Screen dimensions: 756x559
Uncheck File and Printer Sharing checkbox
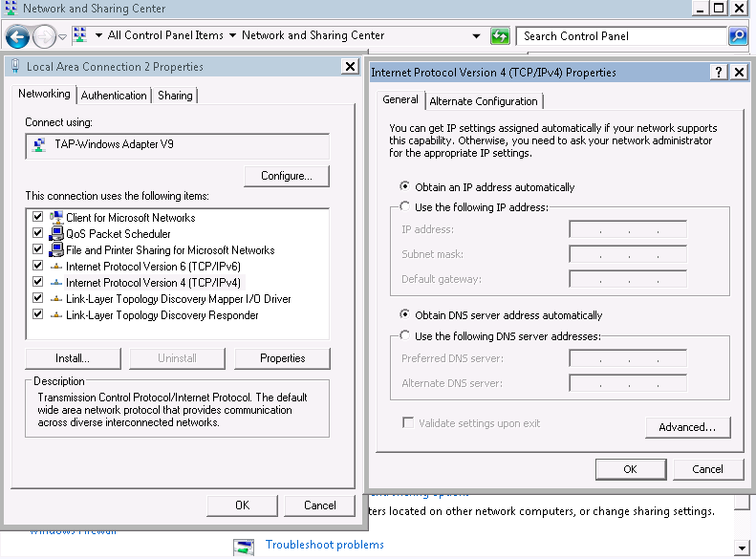tap(37, 249)
